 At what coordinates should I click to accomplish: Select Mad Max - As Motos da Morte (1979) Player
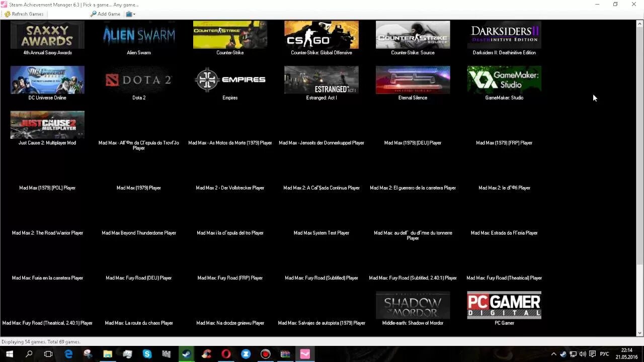(230, 143)
